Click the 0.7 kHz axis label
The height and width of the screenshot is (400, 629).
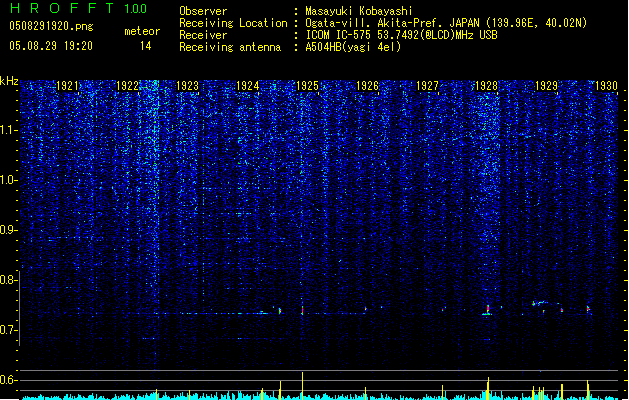point(9,330)
